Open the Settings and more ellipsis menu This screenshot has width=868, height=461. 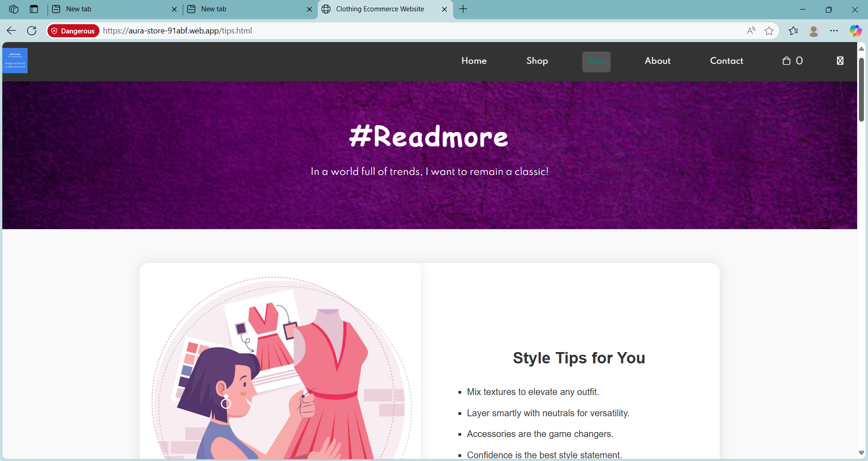(x=834, y=31)
